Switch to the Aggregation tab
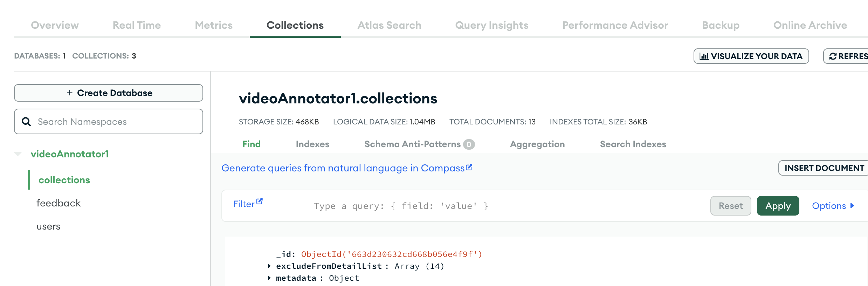 (537, 144)
